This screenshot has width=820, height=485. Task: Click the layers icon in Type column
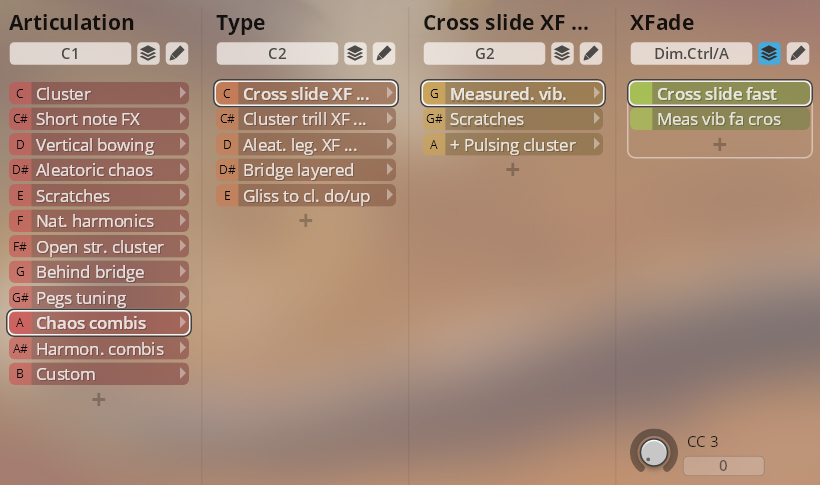pyautogui.click(x=355, y=53)
